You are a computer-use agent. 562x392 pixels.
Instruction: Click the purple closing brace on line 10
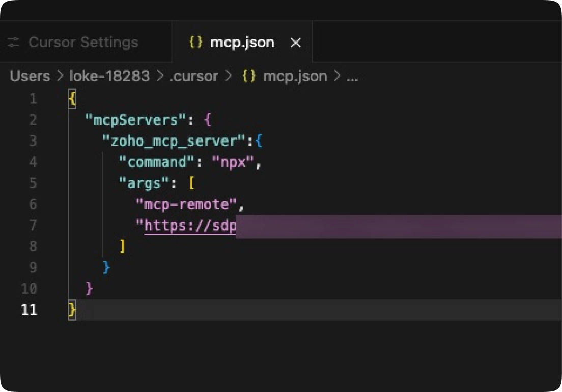[x=89, y=288]
